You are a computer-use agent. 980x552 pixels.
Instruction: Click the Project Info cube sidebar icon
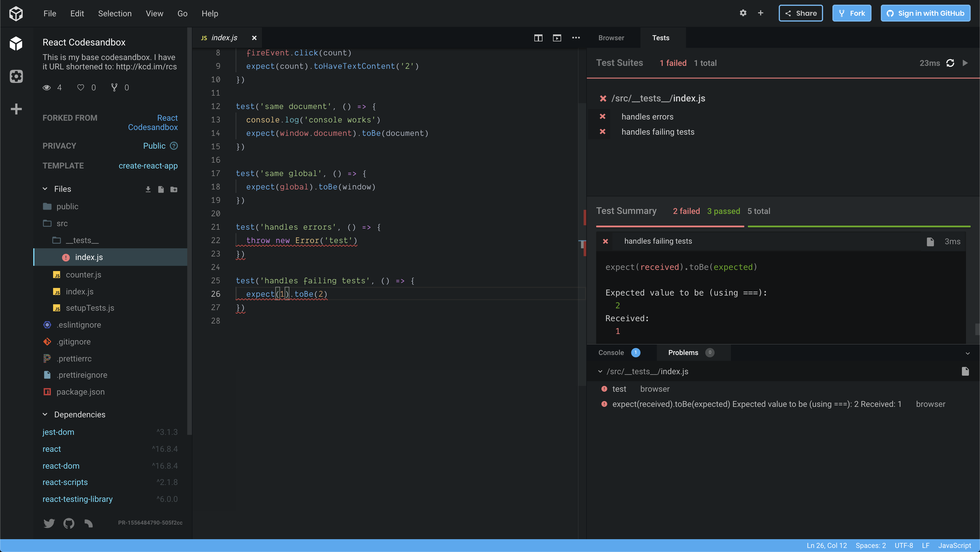coord(16,43)
